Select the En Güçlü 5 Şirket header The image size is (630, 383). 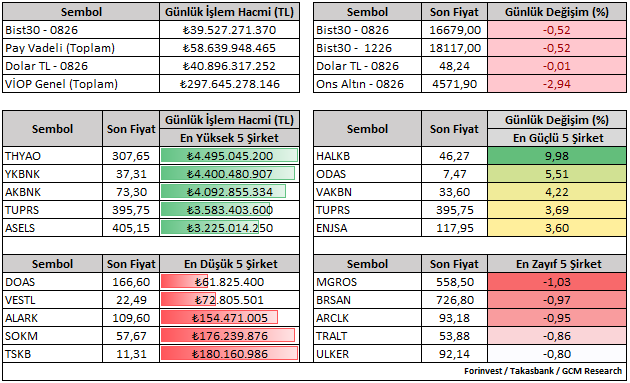pos(557,138)
